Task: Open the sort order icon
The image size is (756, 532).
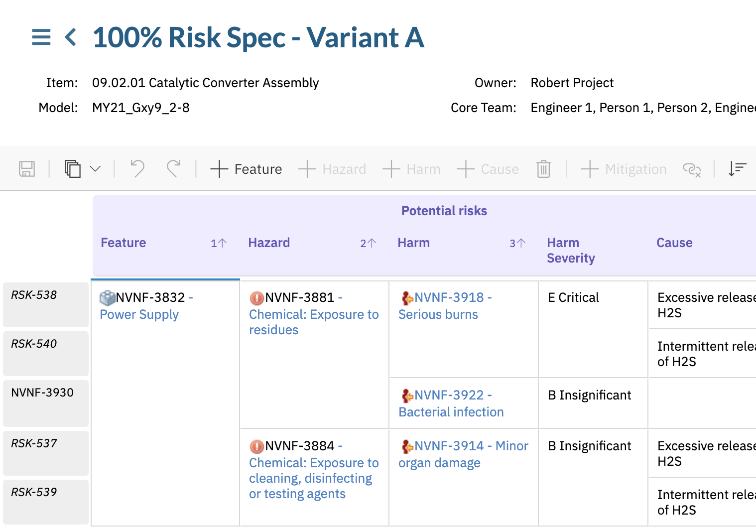Action: pyautogui.click(x=737, y=169)
